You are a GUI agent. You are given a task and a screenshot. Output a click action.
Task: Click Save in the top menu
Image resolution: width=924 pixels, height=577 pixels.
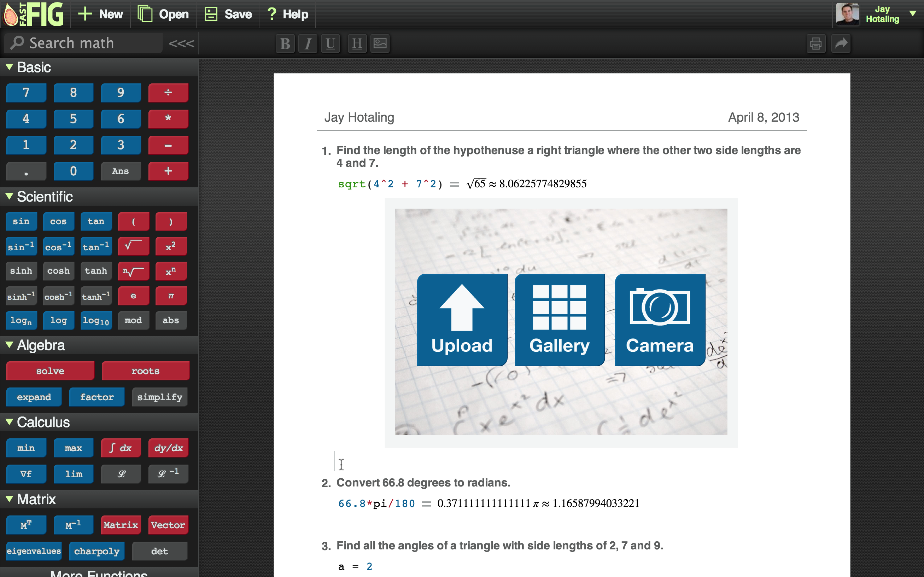[228, 14]
